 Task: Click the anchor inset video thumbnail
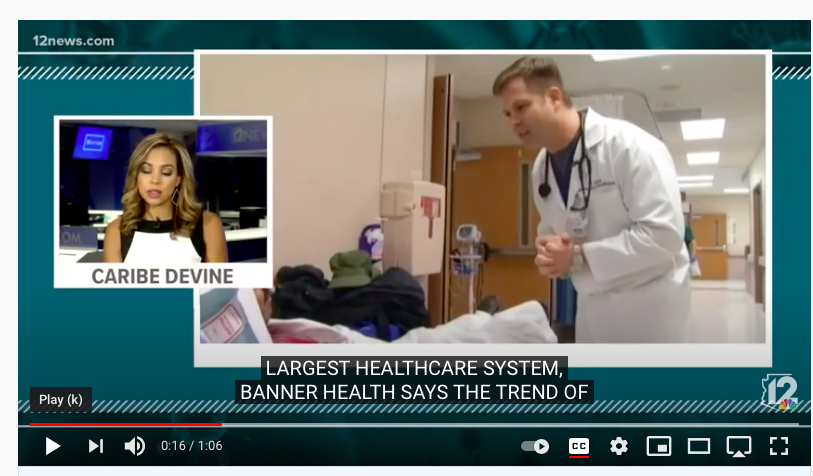(x=163, y=190)
